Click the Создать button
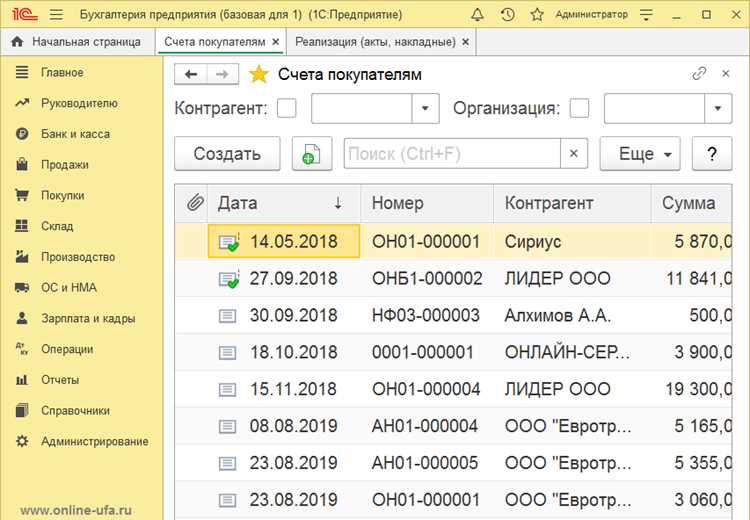The width and height of the screenshot is (750, 520). [227, 154]
